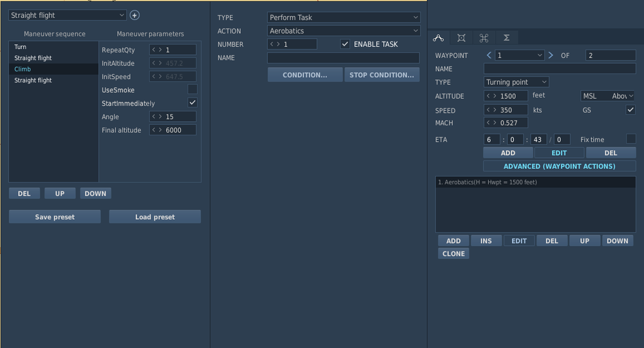Open the WAYPOINT number dropdown
The height and width of the screenshot is (348, 644).
[x=520, y=55]
